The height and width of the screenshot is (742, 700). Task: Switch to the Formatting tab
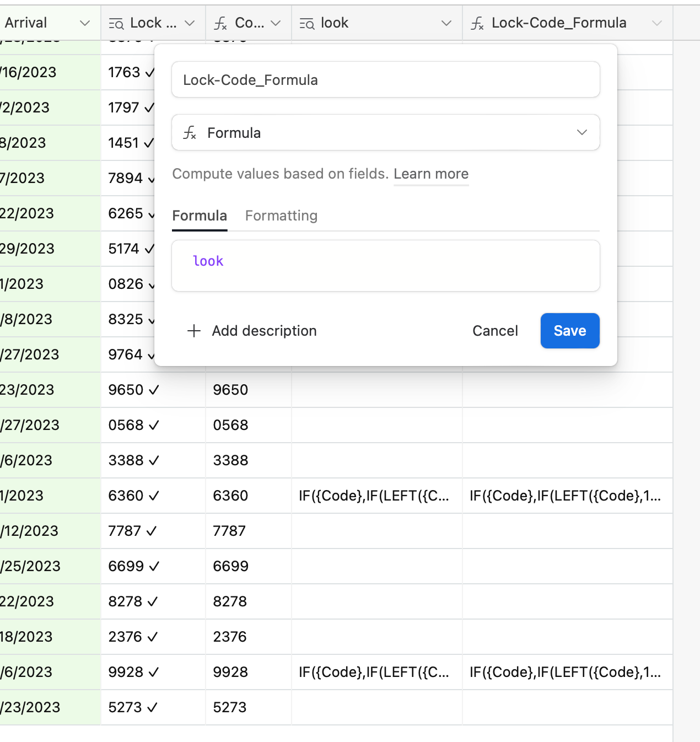pos(281,216)
